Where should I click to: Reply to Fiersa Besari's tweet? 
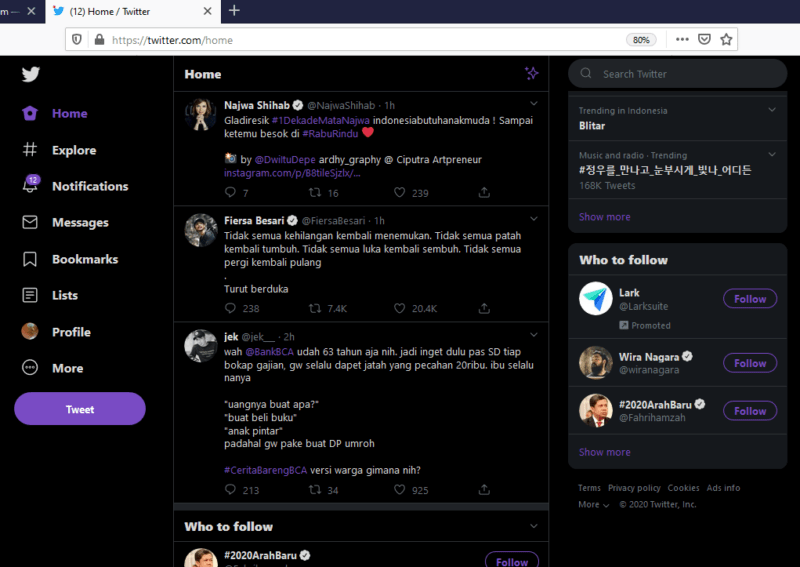230,308
